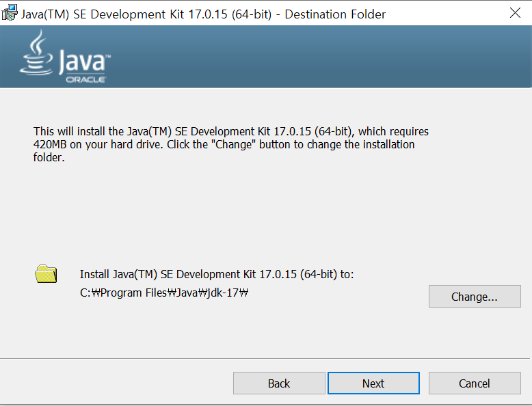Close the installer window with X

click(515, 13)
